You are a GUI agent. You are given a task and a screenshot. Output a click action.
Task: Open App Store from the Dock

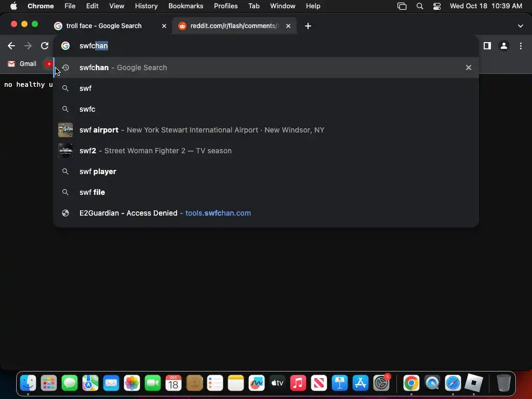point(361,383)
